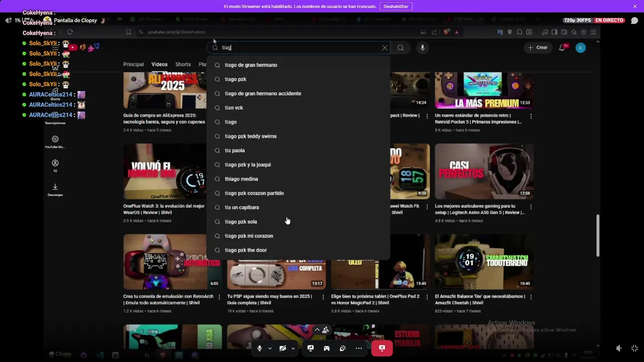The width and height of the screenshot is (644, 362).
Task: Start an activity with the gamepad icon
Action: [x=327, y=348]
